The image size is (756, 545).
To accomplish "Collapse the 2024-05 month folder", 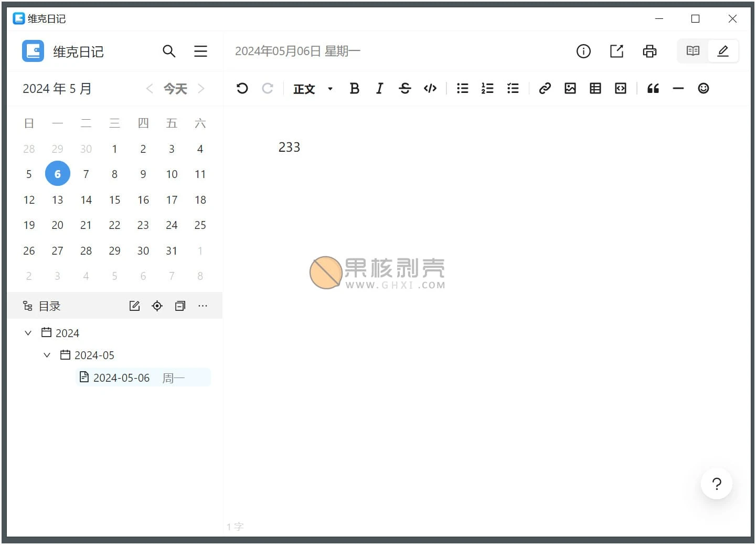I will click(47, 355).
